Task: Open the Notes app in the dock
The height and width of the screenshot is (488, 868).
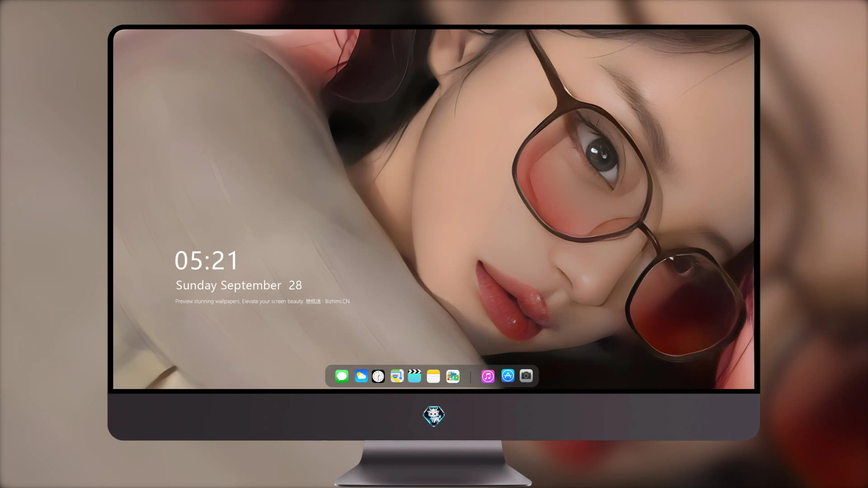Action: click(x=433, y=376)
